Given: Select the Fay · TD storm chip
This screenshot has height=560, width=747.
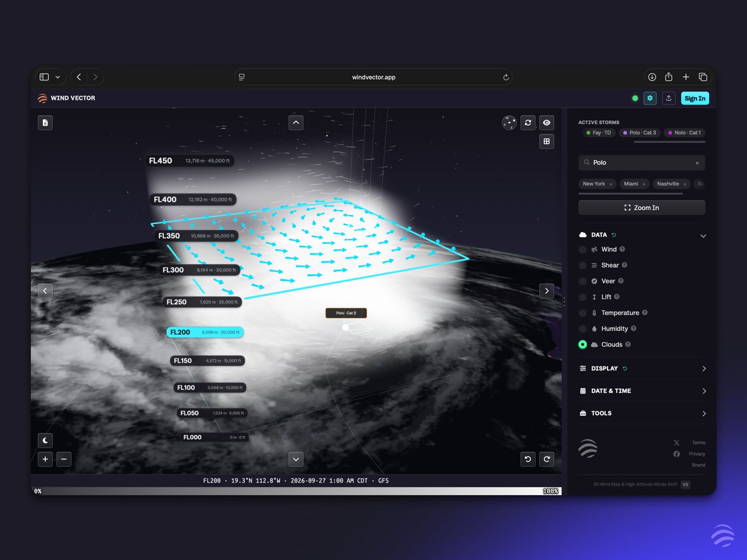Looking at the screenshot, I should [x=599, y=133].
